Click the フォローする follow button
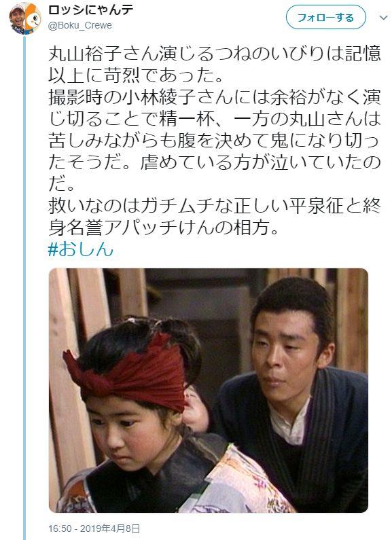 click(325, 17)
